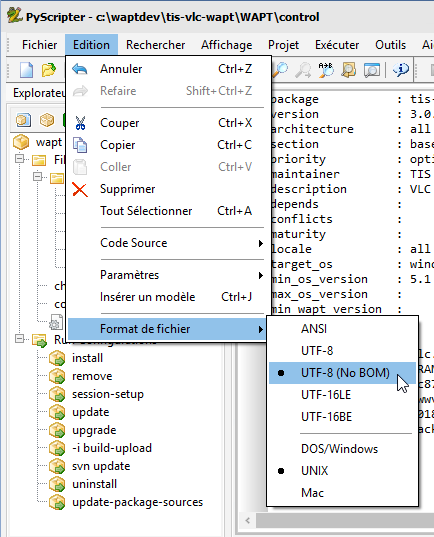
Task: Click the upgrade run configuration icon
Action: pos(57,430)
